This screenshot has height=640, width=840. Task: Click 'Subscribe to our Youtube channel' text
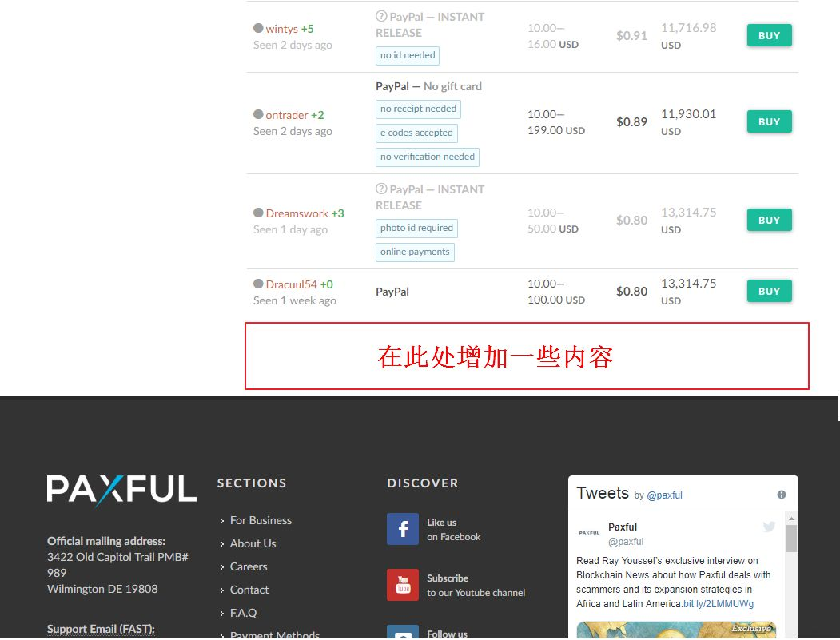tap(476, 586)
